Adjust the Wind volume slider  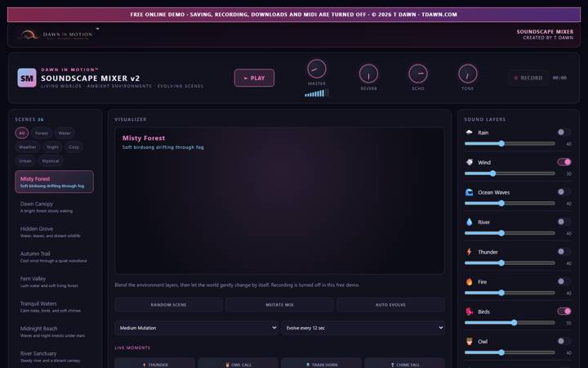(510, 173)
